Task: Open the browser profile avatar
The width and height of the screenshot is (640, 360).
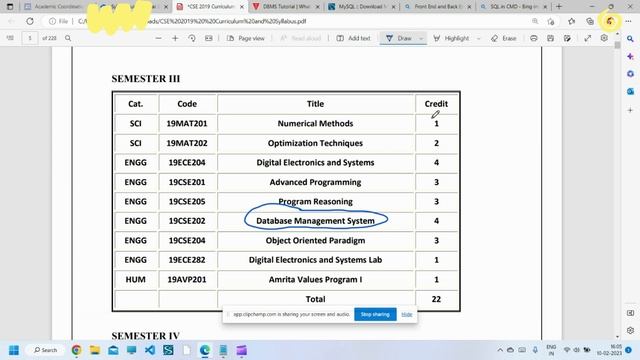Action: [610, 21]
